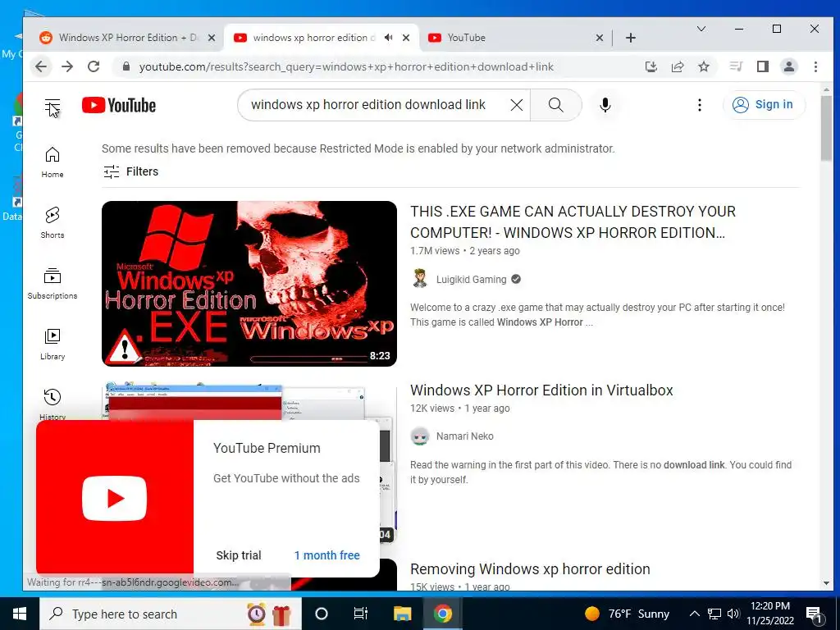Clear the search box with the X
The width and height of the screenshot is (840, 630).
(x=517, y=105)
